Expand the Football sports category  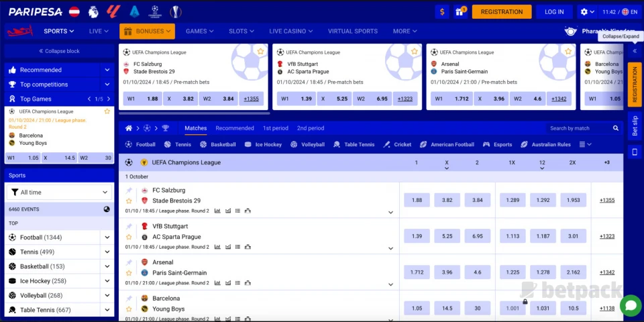107,237
